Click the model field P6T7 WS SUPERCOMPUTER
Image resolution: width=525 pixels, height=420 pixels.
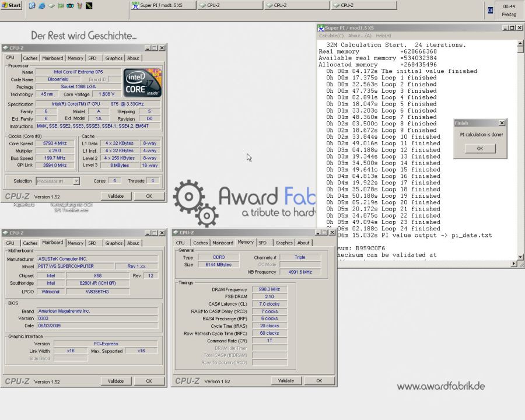tap(75, 266)
